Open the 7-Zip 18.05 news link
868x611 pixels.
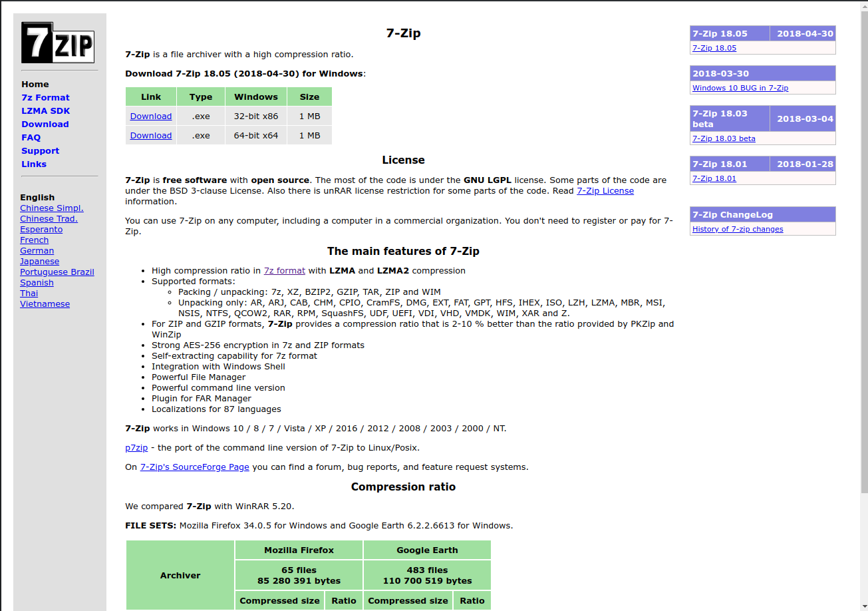pos(714,48)
